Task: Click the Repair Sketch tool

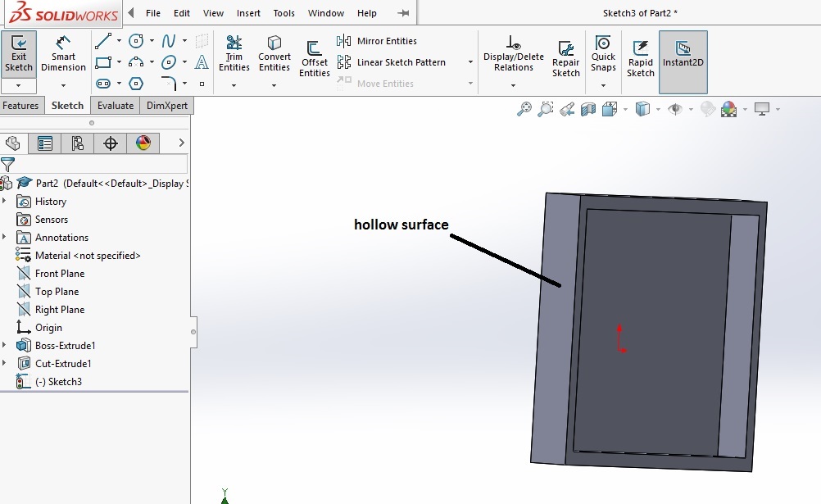Action: click(566, 59)
